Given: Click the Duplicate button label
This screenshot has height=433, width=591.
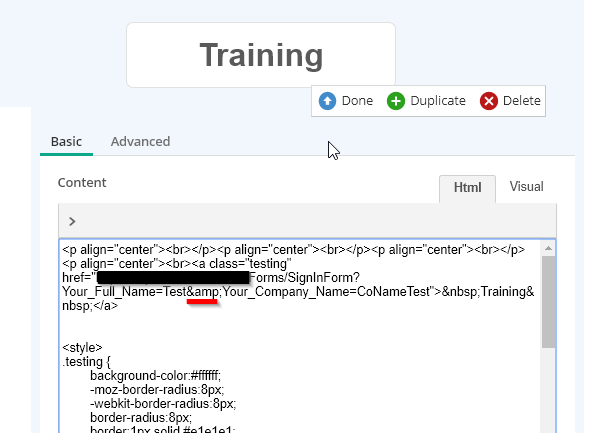Looking at the screenshot, I should click(x=438, y=101).
